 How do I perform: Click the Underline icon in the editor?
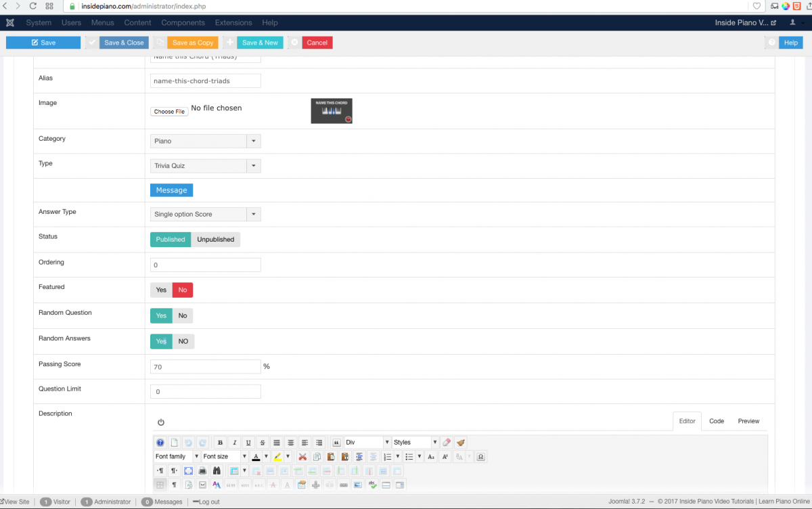coord(248,443)
